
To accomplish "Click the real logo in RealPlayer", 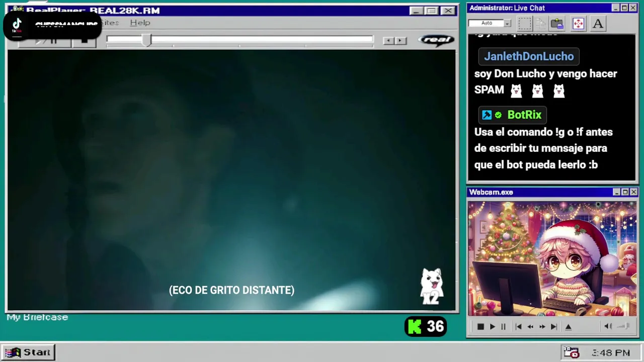I will (x=436, y=40).
